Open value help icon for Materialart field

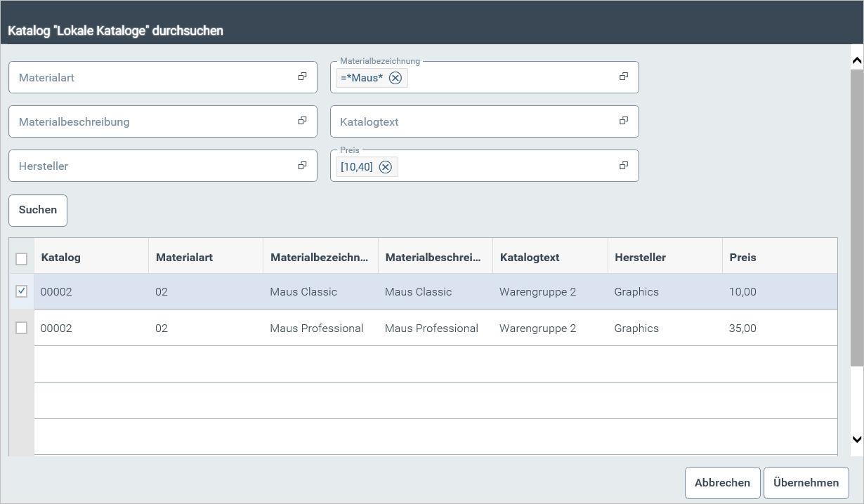point(302,77)
